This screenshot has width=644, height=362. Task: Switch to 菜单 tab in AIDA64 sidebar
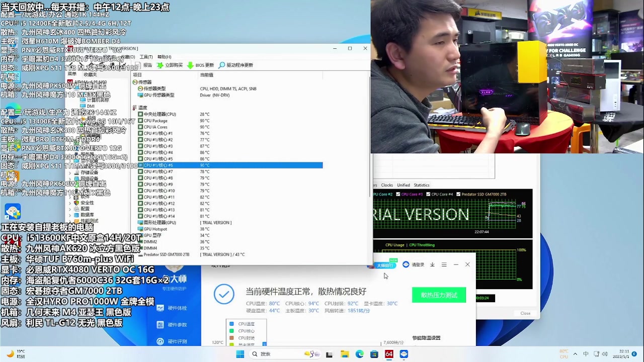72,74
